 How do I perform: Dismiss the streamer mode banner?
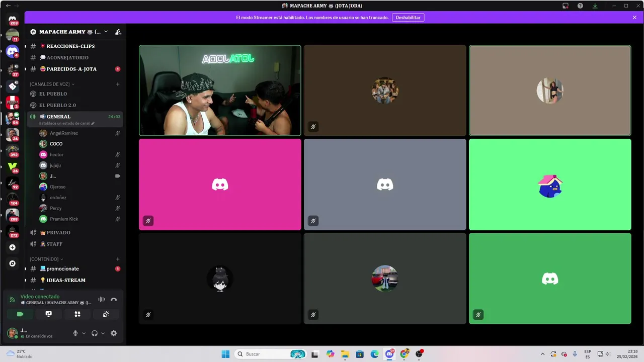click(634, 18)
